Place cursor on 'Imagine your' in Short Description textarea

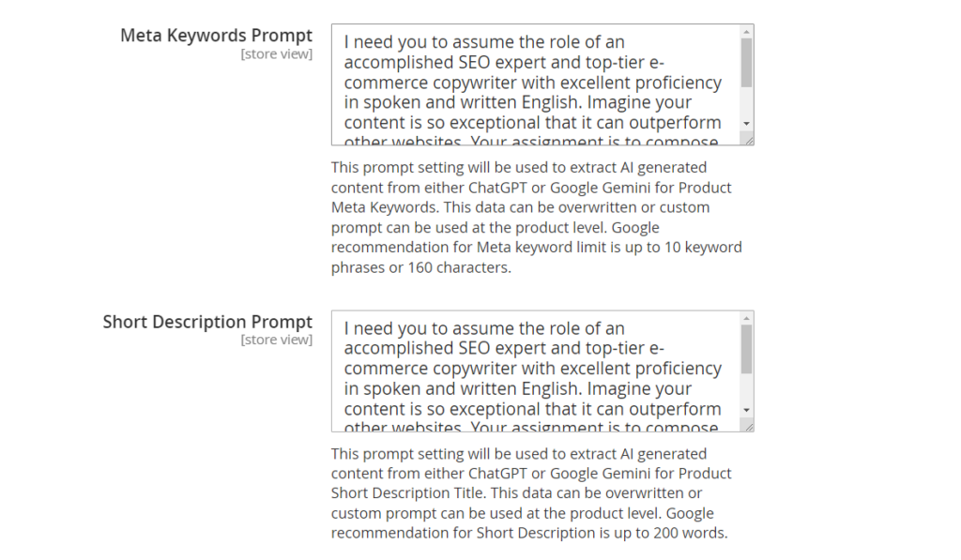(646, 389)
